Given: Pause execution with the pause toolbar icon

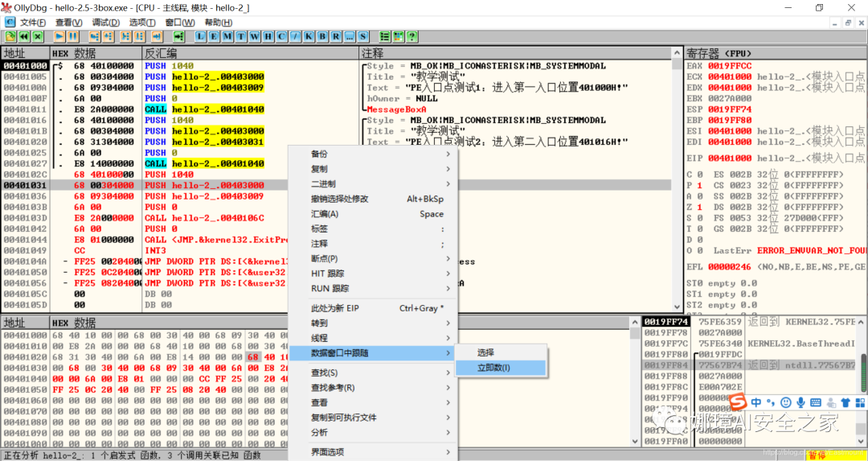Looking at the screenshot, I should coord(73,36).
